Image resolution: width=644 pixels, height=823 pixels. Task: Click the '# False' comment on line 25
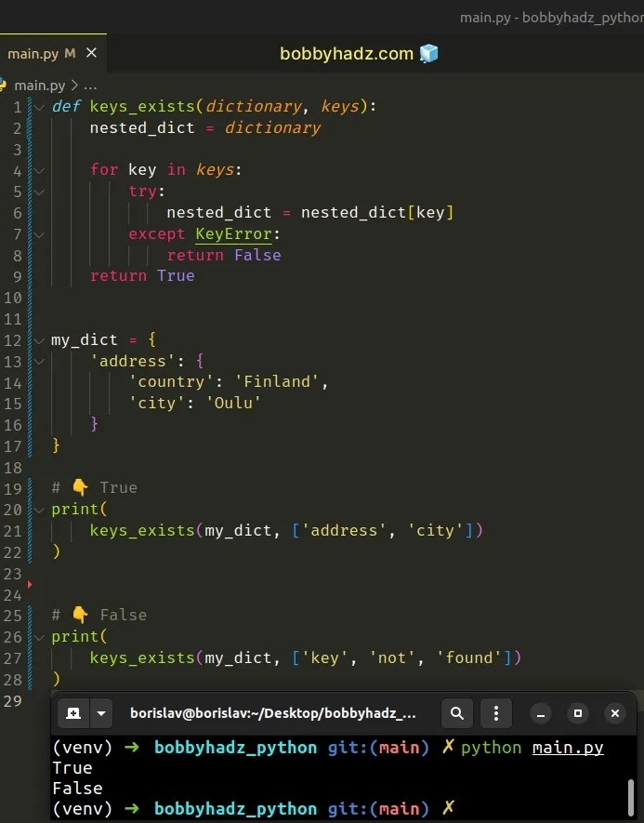click(99, 615)
